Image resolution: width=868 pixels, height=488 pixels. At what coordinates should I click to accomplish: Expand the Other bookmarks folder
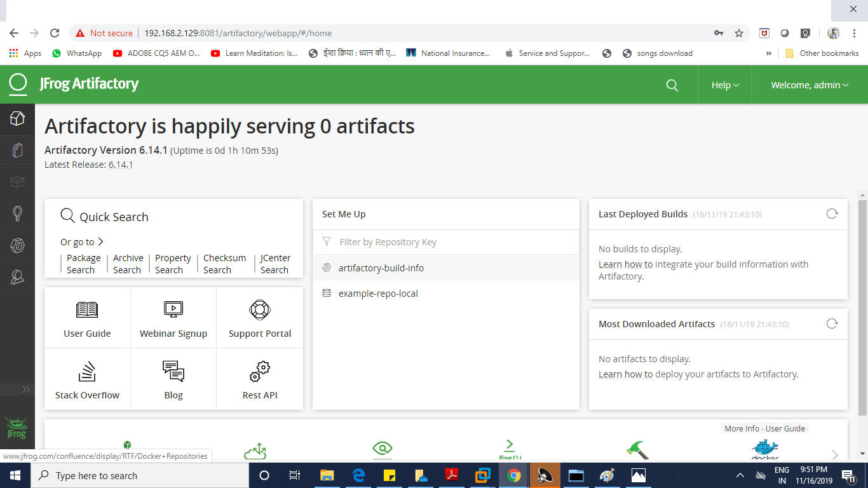coord(822,53)
